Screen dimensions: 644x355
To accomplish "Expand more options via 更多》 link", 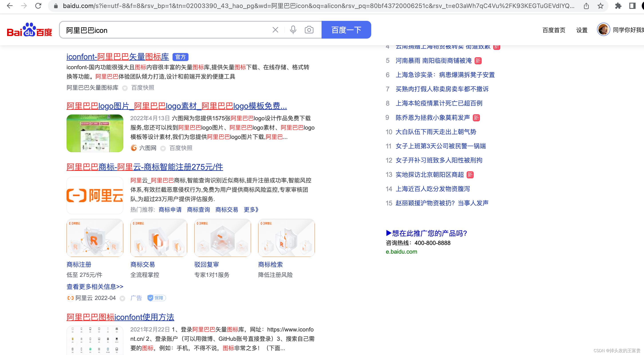I will pyautogui.click(x=251, y=210).
